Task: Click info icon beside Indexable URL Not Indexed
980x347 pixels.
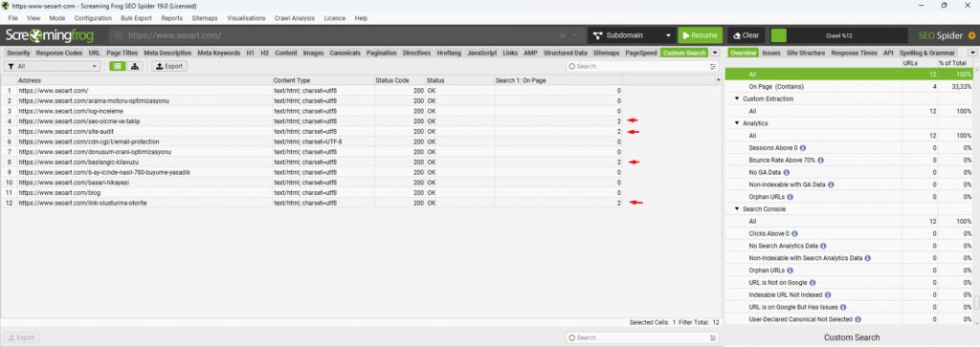Action: tap(828, 294)
